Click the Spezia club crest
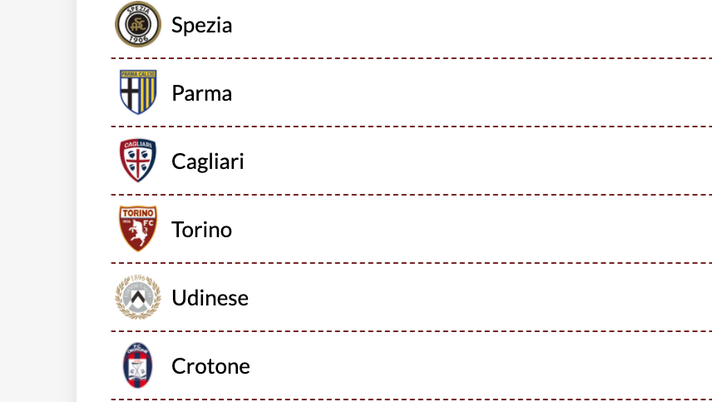Screen dimensions: 712x402 click(x=138, y=24)
